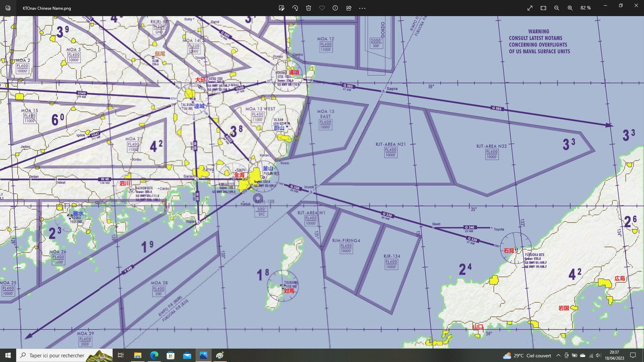Click the 'MOA 12' area label
This screenshot has width=644, height=362.
point(326,39)
